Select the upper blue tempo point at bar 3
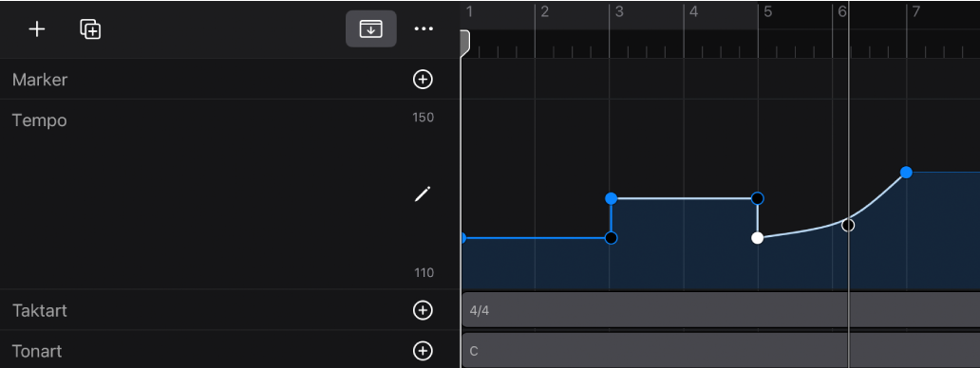980x368 pixels. (612, 198)
